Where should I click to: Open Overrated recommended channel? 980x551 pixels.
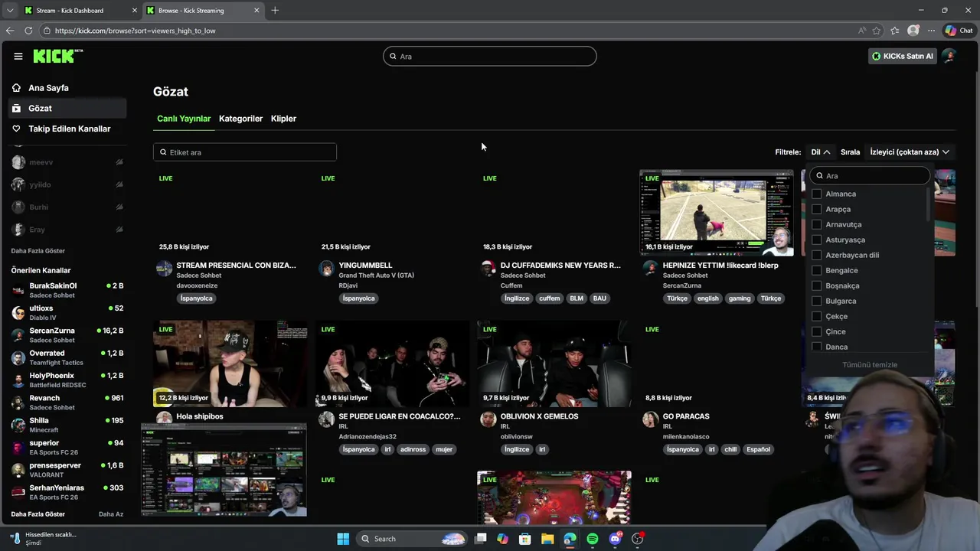[x=67, y=357]
